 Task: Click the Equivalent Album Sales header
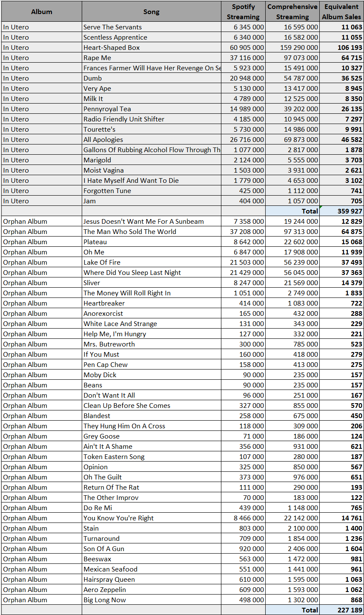click(x=341, y=12)
